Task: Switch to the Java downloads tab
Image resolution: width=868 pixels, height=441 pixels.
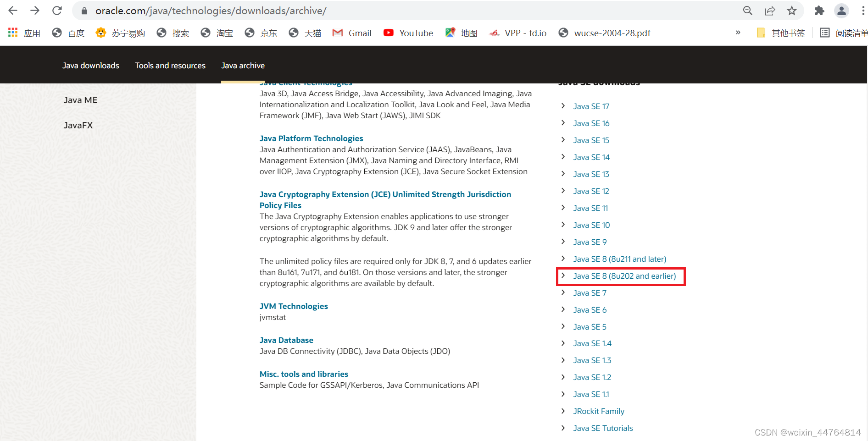Action: pos(91,66)
